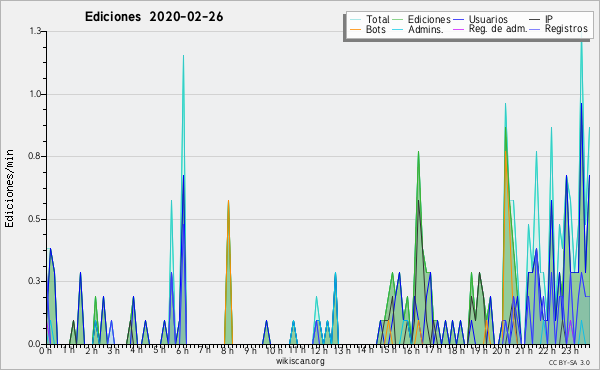Click the '22 h' x-axis tick label

click(547, 351)
